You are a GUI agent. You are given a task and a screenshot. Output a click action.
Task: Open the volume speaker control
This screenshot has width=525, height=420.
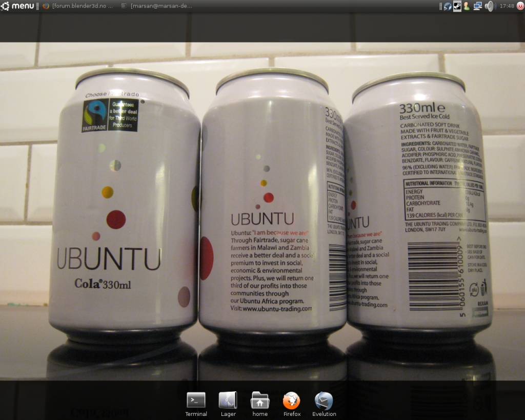click(x=490, y=6)
